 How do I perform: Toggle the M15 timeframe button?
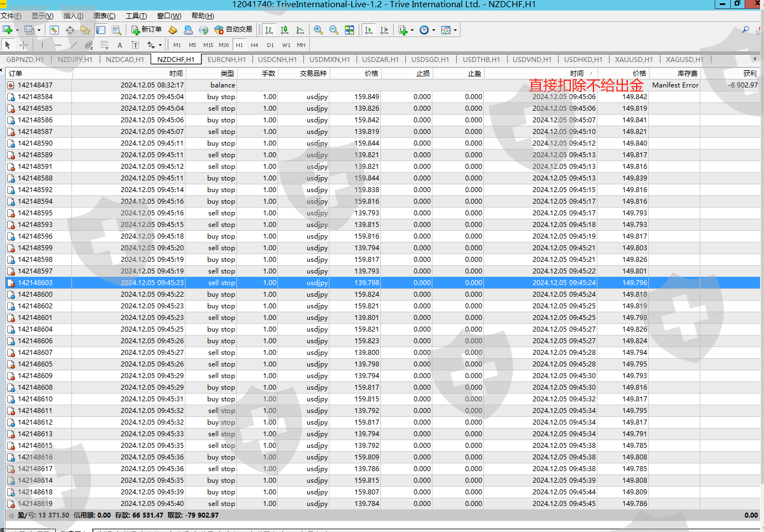click(208, 45)
